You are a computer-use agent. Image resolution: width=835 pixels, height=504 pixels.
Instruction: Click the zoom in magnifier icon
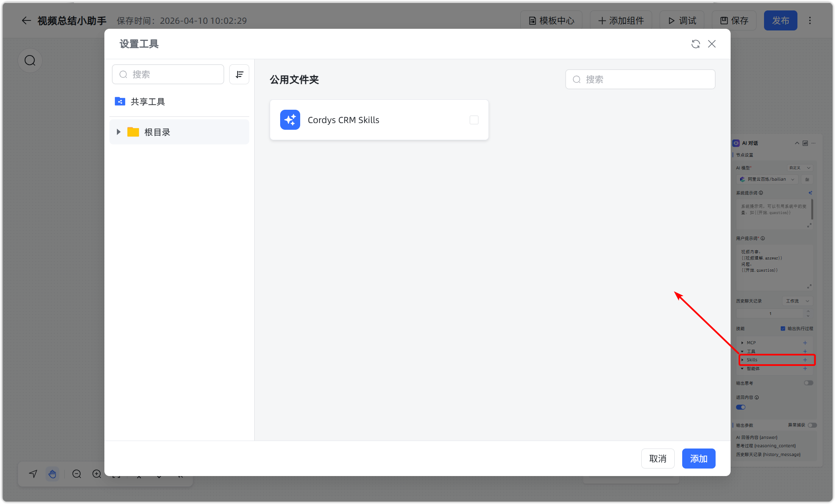[96, 474]
